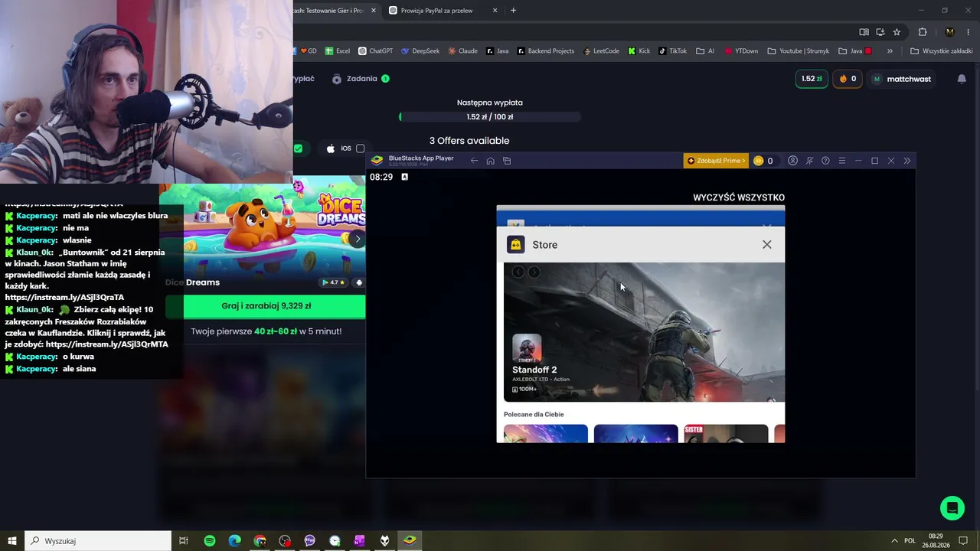Show hidden system tray icons

click(893, 541)
